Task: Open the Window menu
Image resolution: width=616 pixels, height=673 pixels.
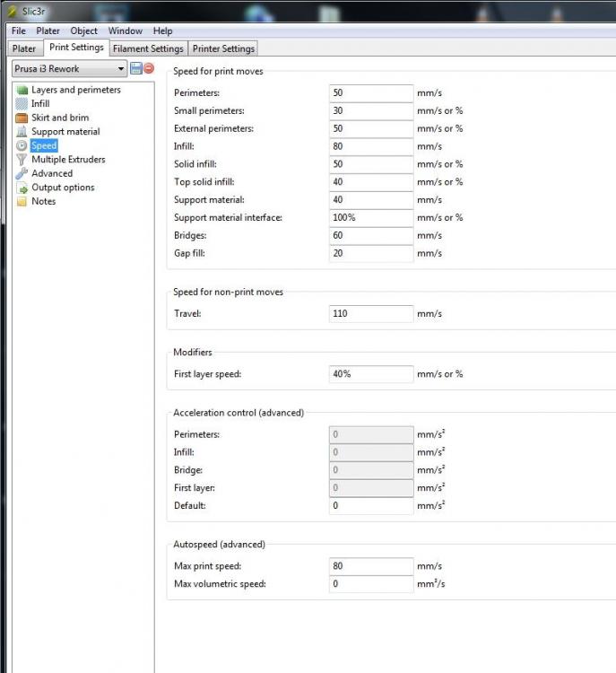Action: click(x=126, y=31)
